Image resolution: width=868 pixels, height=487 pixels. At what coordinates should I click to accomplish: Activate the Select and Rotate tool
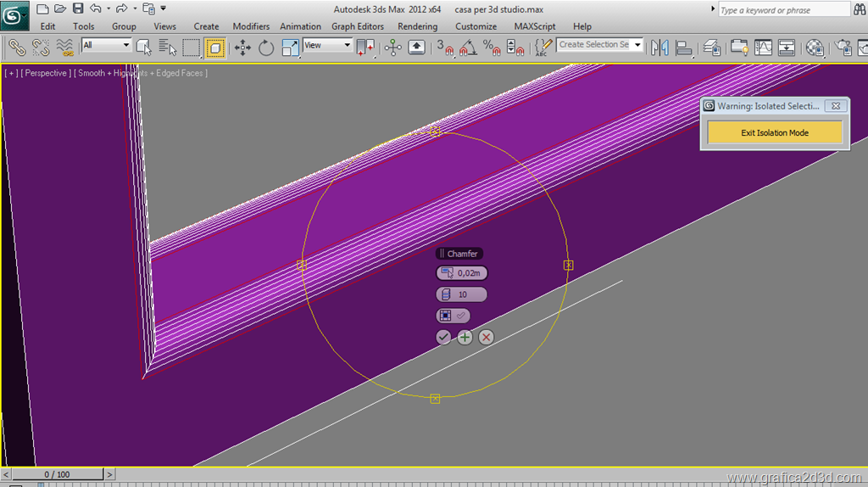click(x=266, y=48)
